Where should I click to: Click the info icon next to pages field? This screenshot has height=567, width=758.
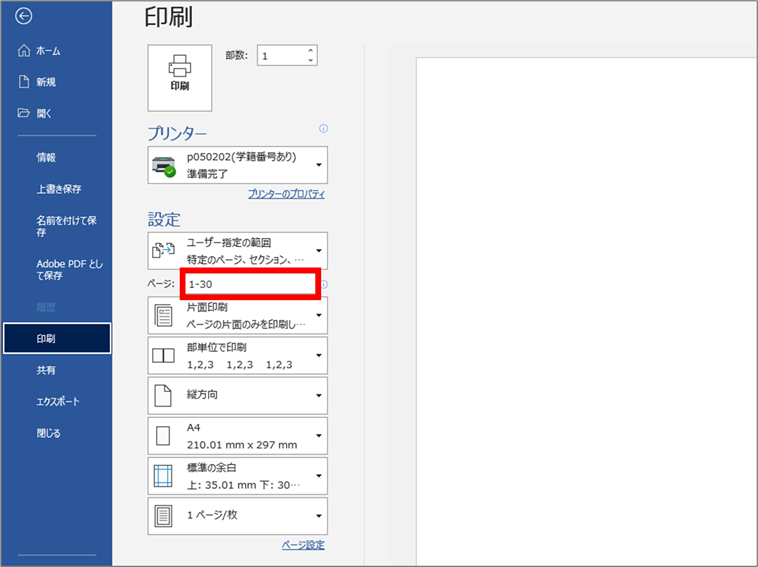[x=324, y=285]
